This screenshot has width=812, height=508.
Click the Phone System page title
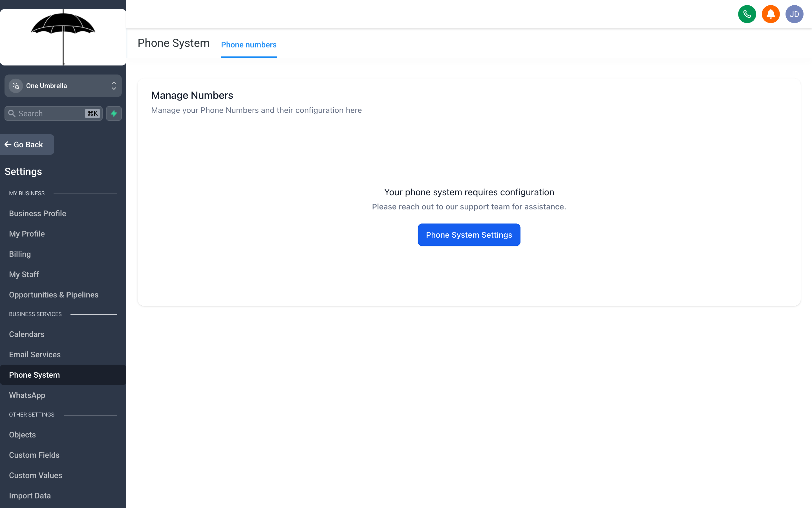click(173, 43)
